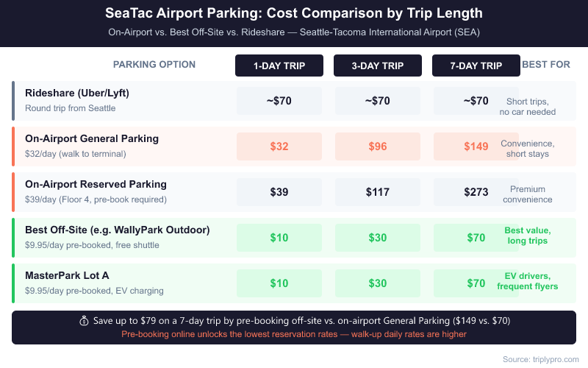Select the 3-DAY TRIP column header
This screenshot has height=368, width=588.
378,66
